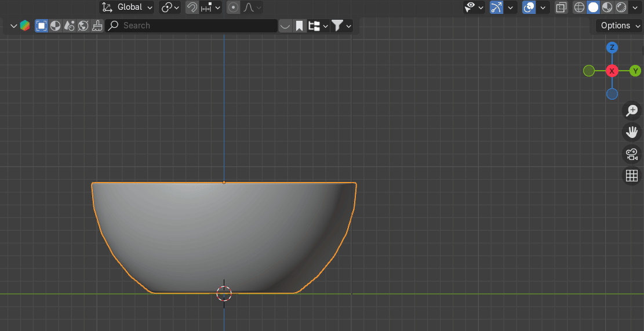The width and height of the screenshot is (644, 331).
Task: Open the viewport shading options dropdown
Action: point(635,8)
